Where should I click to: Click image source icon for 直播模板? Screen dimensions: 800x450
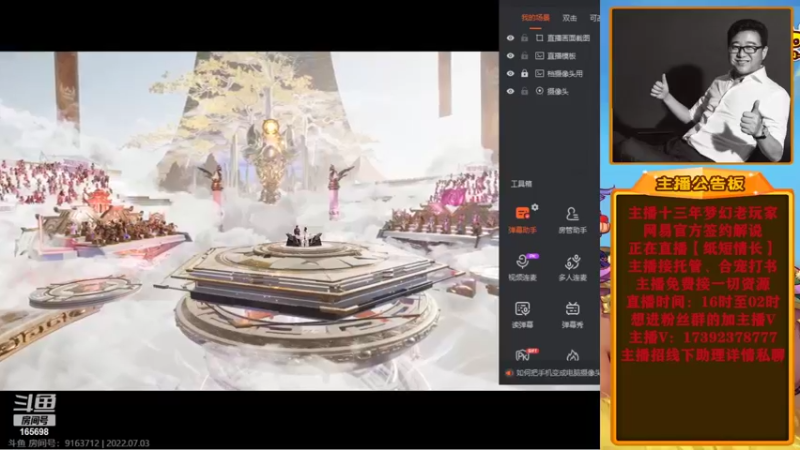tap(539, 56)
